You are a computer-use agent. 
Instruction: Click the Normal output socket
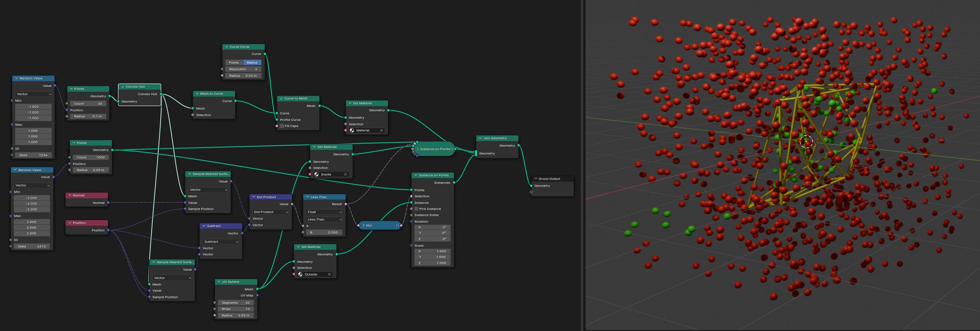pos(108,203)
